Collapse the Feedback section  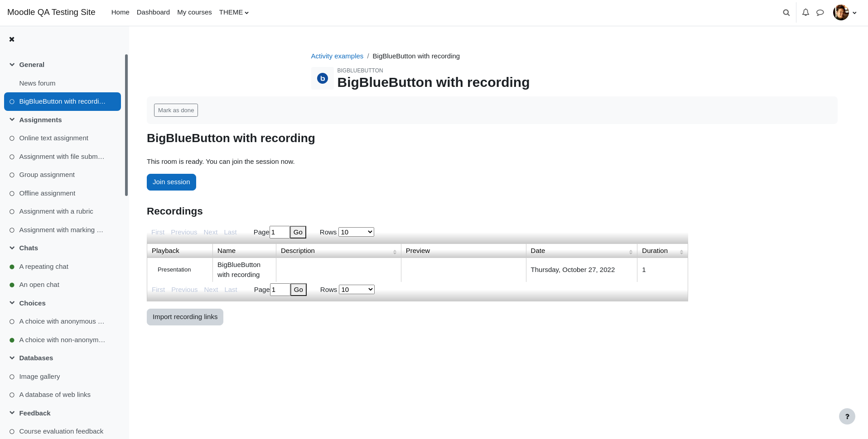coord(12,413)
